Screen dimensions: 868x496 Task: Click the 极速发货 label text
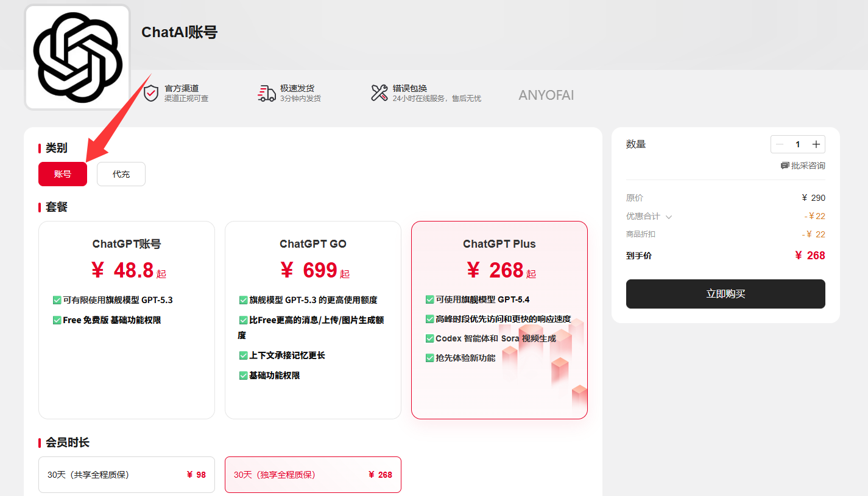pos(297,88)
